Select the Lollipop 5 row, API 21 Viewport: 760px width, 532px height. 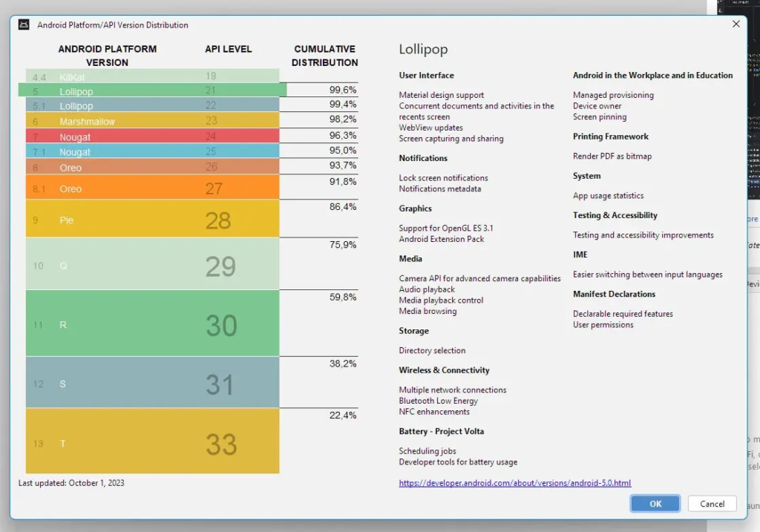[x=152, y=91]
